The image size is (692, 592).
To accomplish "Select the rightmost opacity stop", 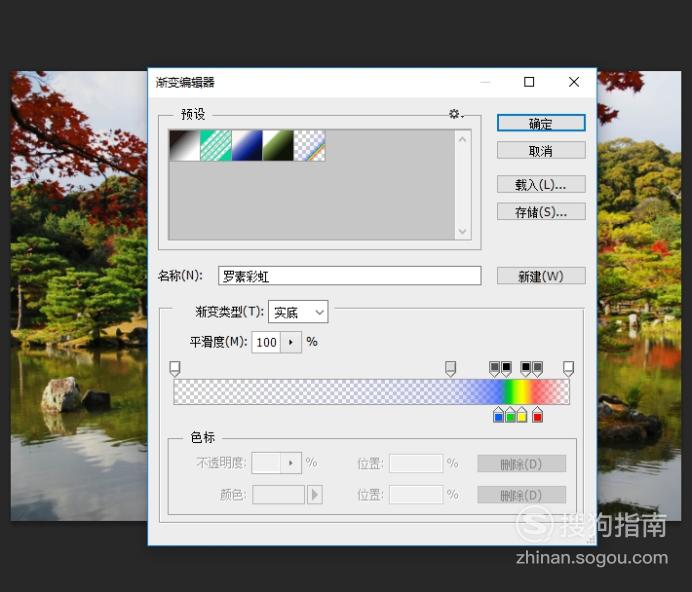I will pyautogui.click(x=568, y=369).
